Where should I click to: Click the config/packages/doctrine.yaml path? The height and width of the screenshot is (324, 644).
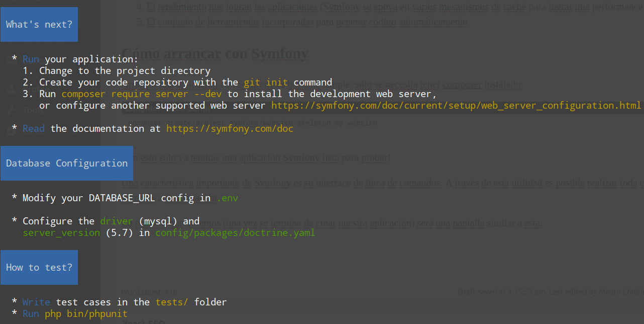pyautogui.click(x=235, y=233)
